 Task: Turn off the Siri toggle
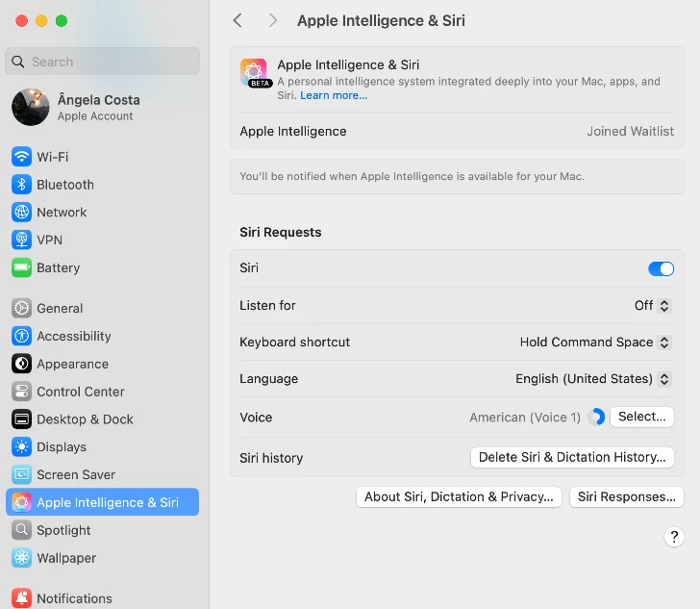click(x=662, y=268)
